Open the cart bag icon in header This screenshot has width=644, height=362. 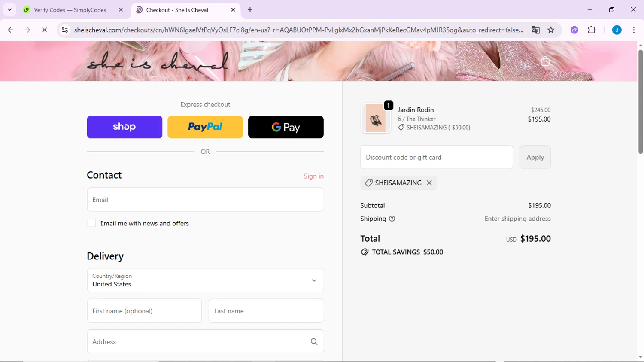[545, 61]
